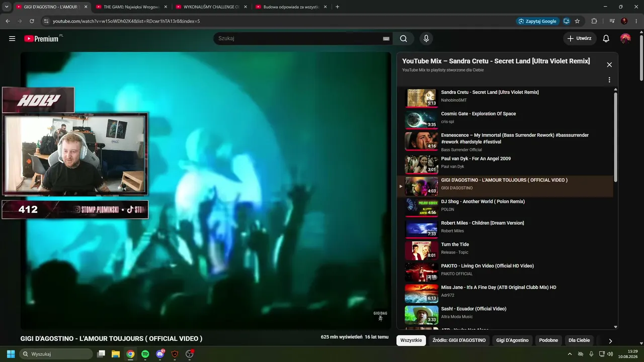Open Chrome extensions puzzle icon
The image size is (644, 362).
[x=594, y=21]
